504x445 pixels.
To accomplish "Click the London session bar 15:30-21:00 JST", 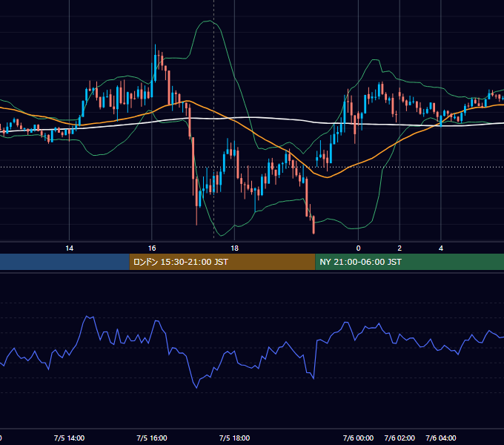I will tap(222, 262).
